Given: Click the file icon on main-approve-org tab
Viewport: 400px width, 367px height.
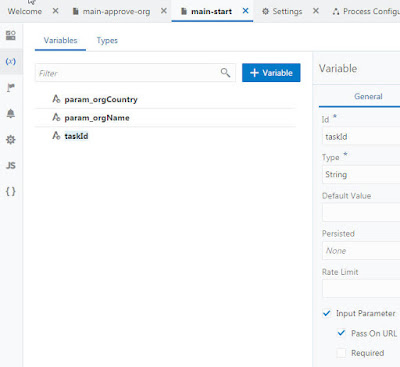Looking at the screenshot, I should [76, 11].
